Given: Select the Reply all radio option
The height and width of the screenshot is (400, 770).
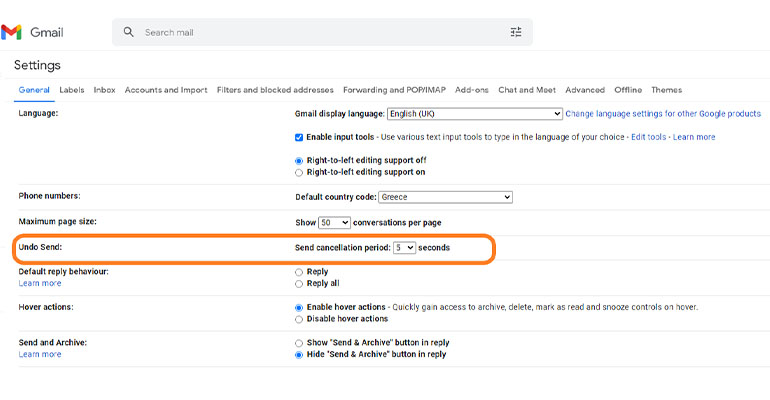Looking at the screenshot, I should [299, 283].
